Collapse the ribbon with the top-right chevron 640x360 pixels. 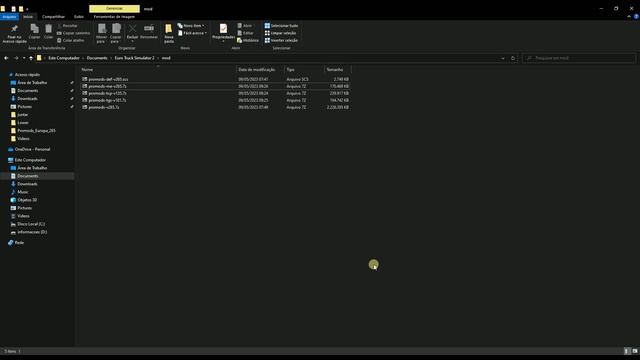point(629,17)
